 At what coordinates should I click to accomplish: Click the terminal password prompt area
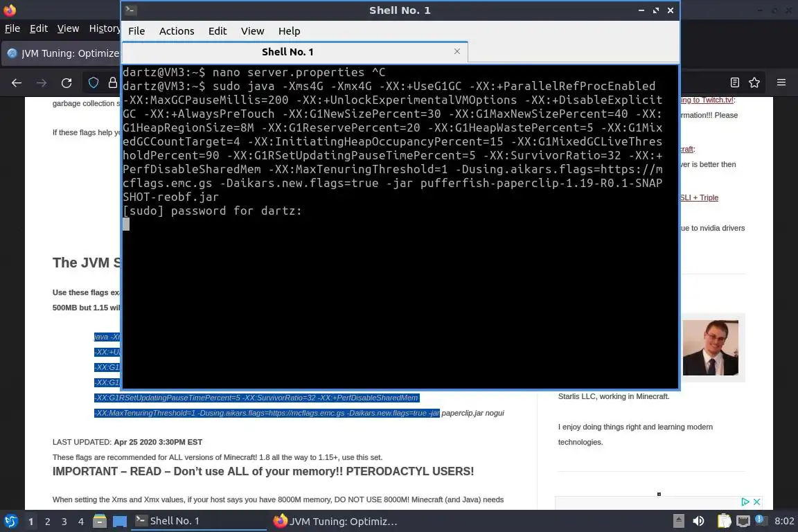coord(212,211)
